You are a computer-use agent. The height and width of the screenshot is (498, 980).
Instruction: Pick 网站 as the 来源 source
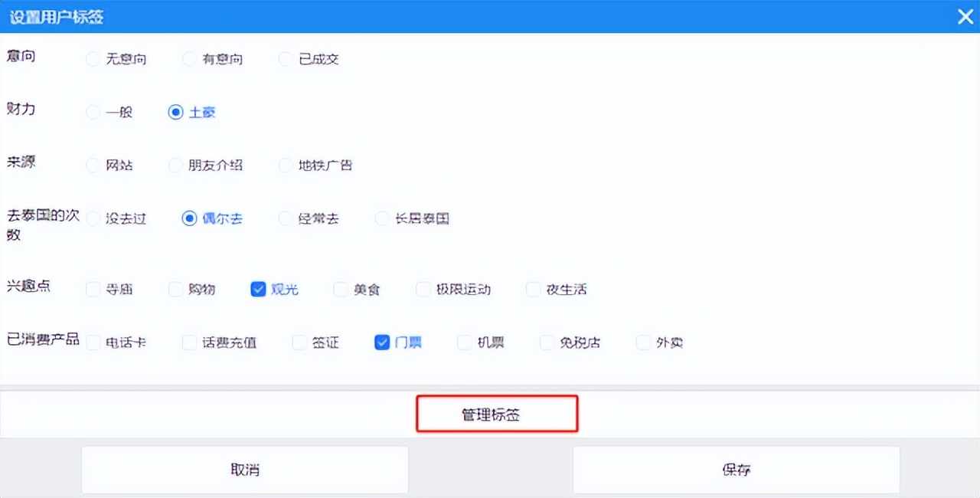coord(93,165)
